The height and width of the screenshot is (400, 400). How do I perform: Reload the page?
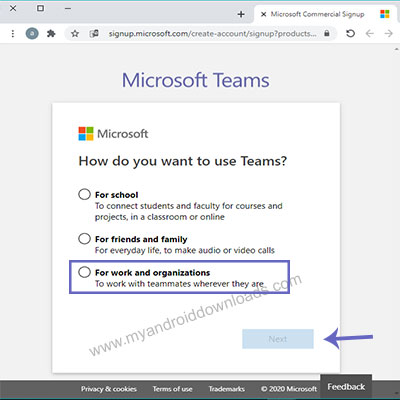pos(350,33)
